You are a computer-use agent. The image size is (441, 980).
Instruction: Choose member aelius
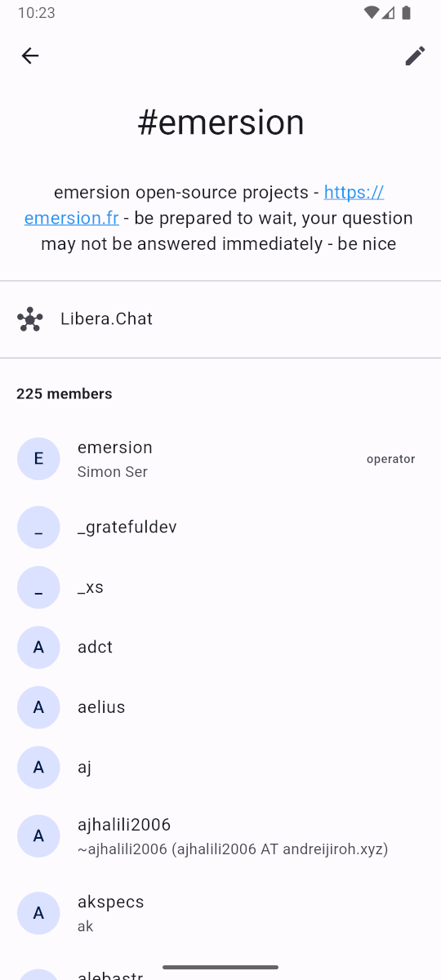[x=220, y=707]
